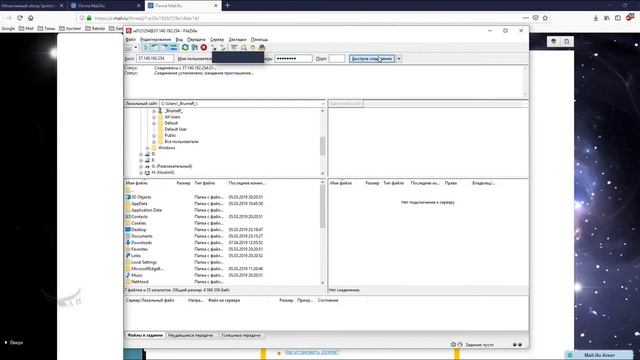640x360 pixels.
Task: Reconnect to the last server icon
Action: [223, 48]
